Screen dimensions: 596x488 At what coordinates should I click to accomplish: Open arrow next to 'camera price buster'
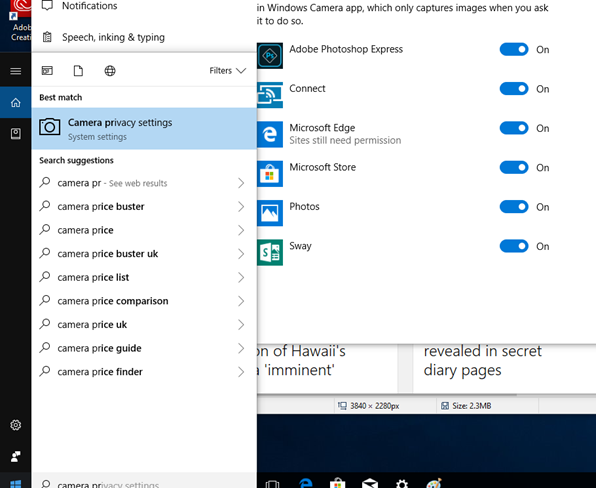pyautogui.click(x=241, y=207)
